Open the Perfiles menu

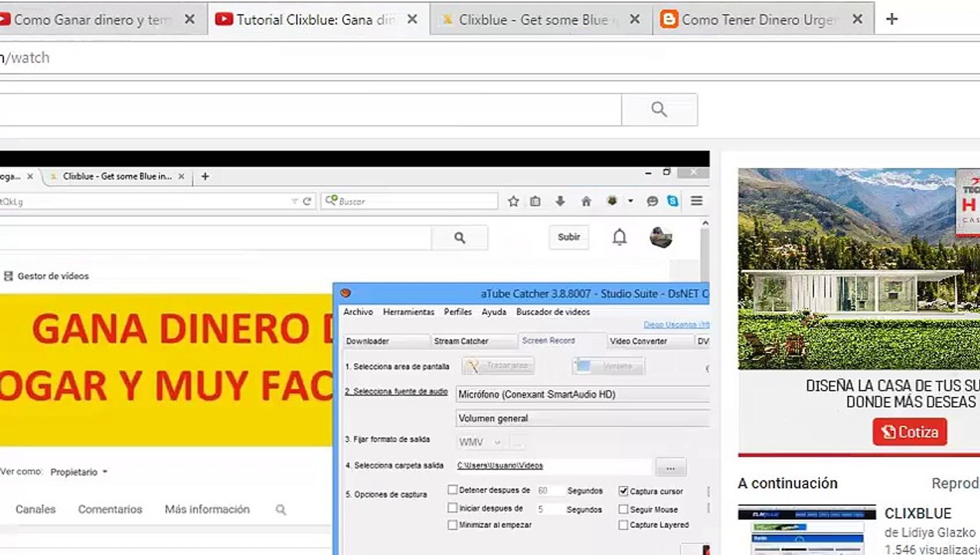click(458, 312)
